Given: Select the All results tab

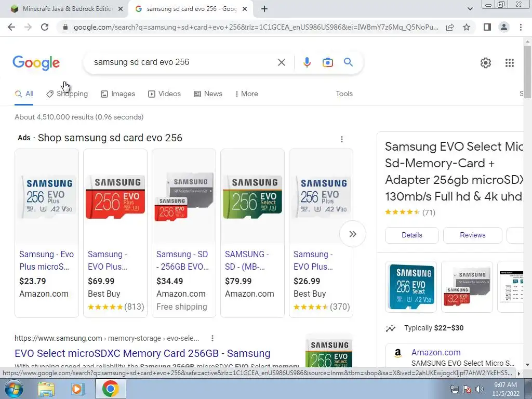Looking at the screenshot, I should (24, 94).
